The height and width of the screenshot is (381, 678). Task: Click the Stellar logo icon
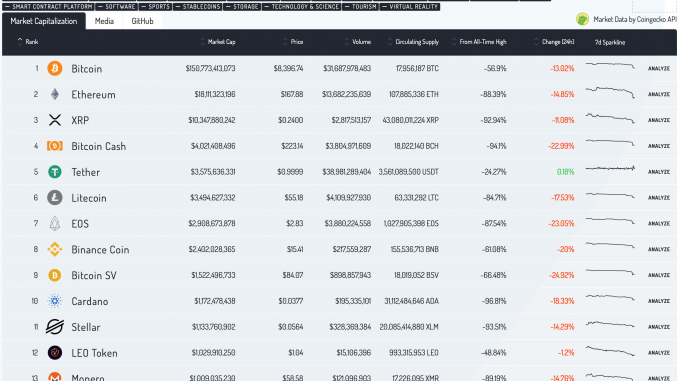[x=54, y=327]
